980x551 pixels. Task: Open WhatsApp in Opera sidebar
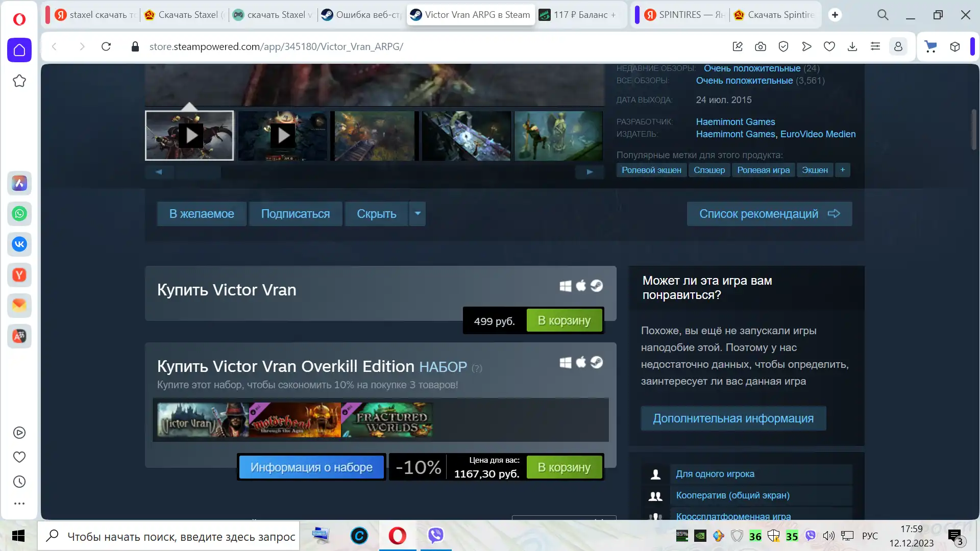tap(19, 214)
